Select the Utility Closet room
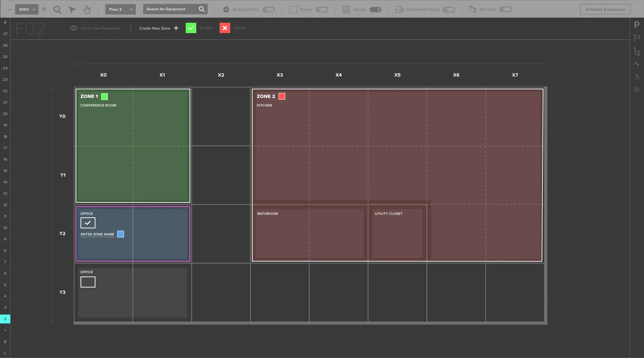This screenshot has height=358, width=644. [397, 233]
